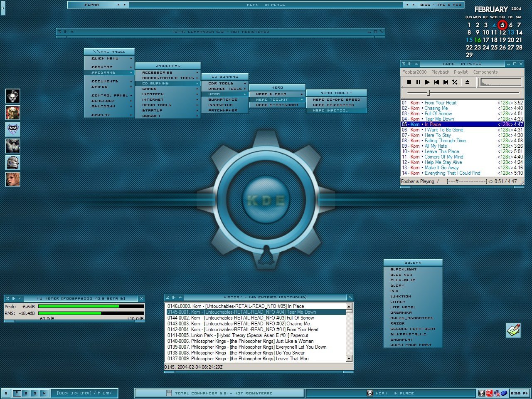Screen dimensions: 532x399
Task: Click the eject/open file icon
Action: coord(467,82)
